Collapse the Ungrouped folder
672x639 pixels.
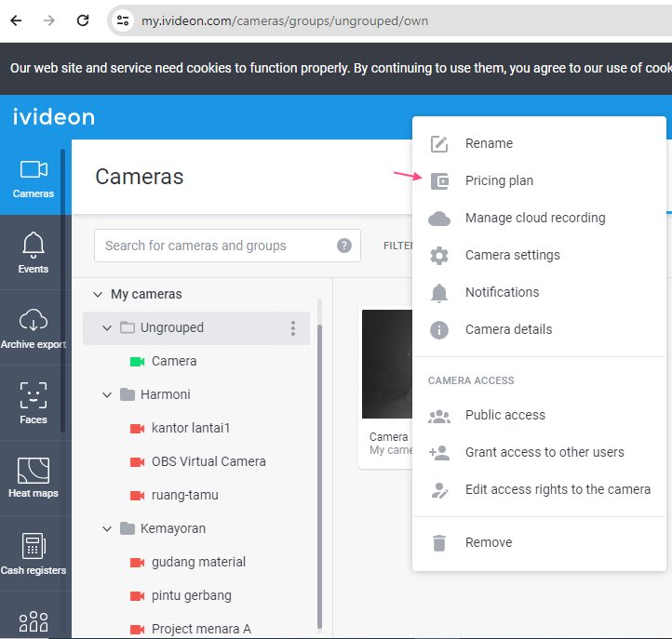107,328
